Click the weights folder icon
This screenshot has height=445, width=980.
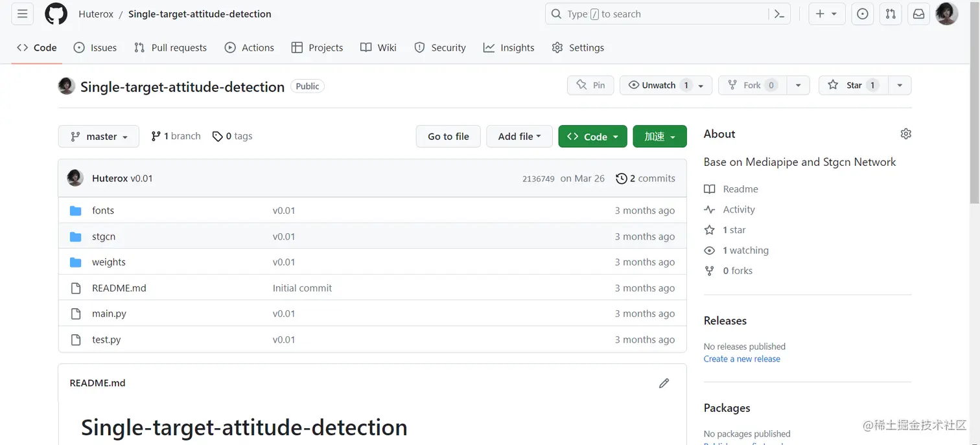point(76,262)
